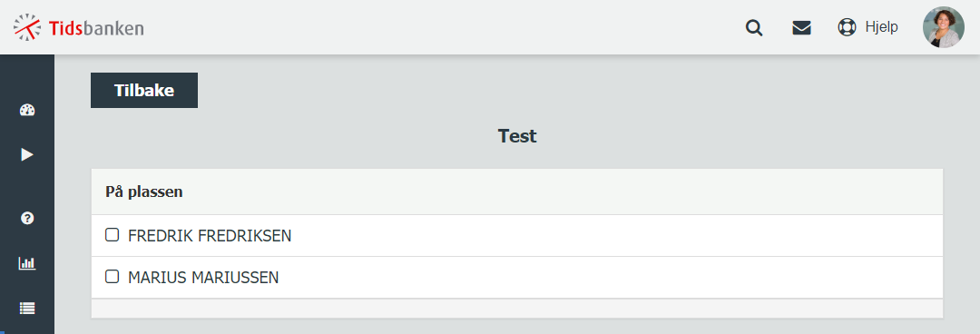
Task: Tick the MARIUS MARIUSSEN checkbox
Action: [112, 277]
